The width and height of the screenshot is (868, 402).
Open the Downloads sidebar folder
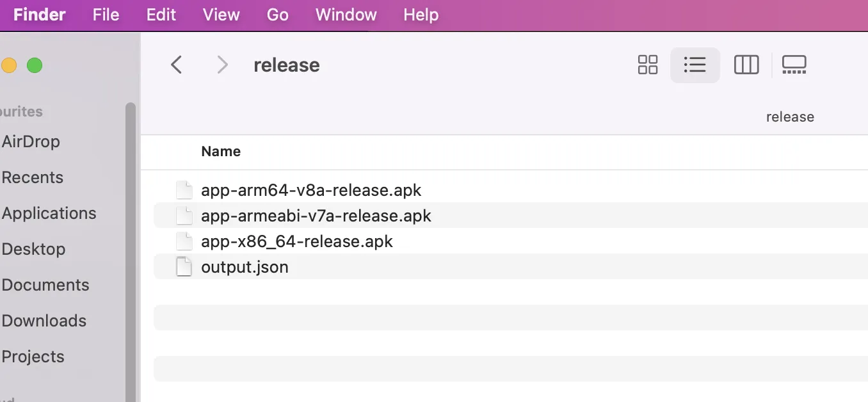44,321
